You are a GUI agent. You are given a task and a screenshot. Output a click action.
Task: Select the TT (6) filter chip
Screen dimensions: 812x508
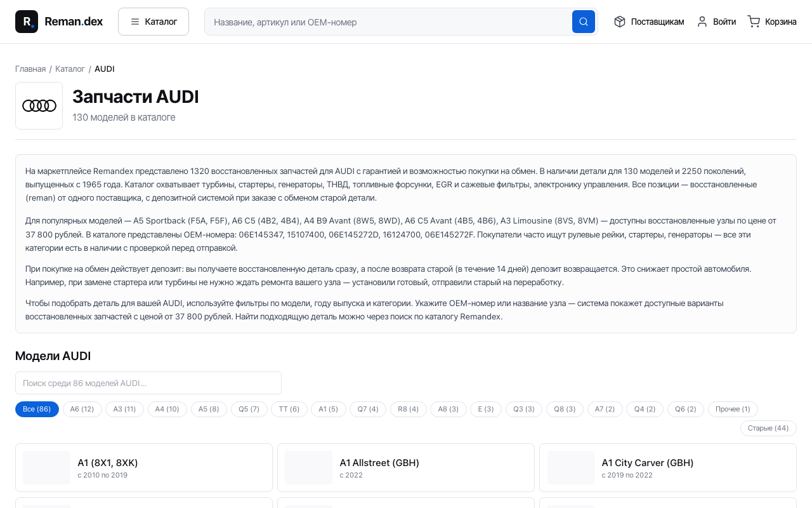[289, 410]
